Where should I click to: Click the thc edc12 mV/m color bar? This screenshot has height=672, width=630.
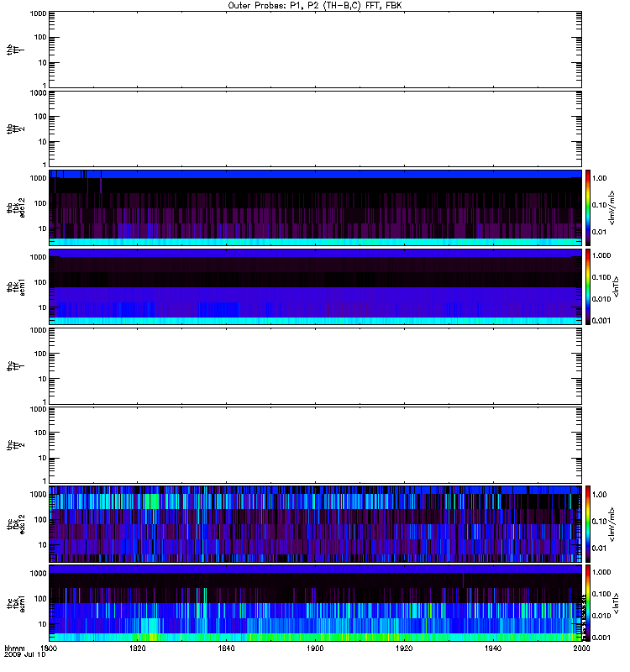click(588, 524)
